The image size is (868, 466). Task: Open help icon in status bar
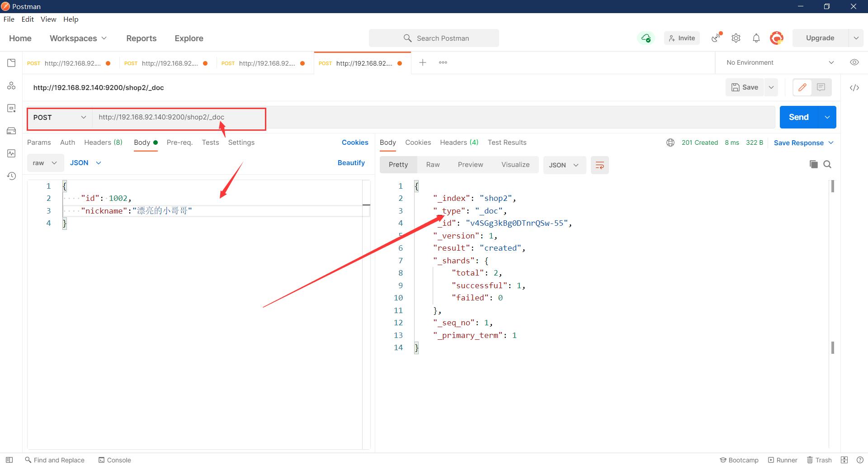[x=860, y=460]
